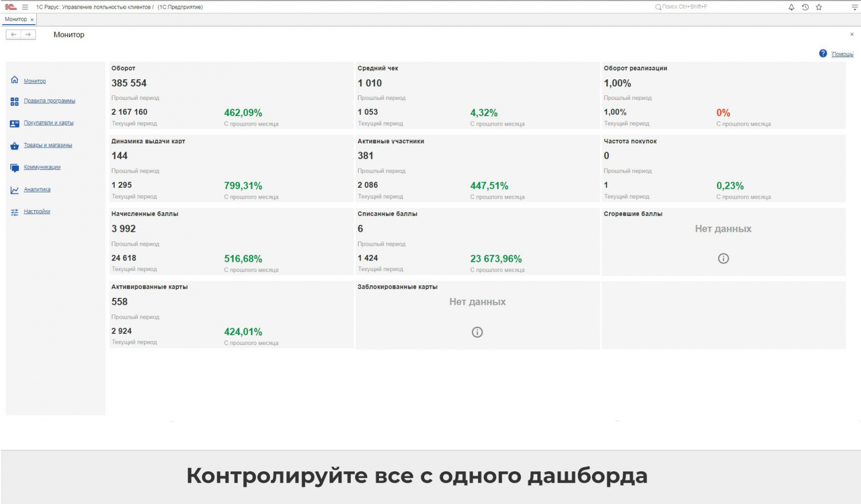Viewport: 861px width, 504px height.
Task: Click the Настройки sliders icon
Action: tap(14, 212)
